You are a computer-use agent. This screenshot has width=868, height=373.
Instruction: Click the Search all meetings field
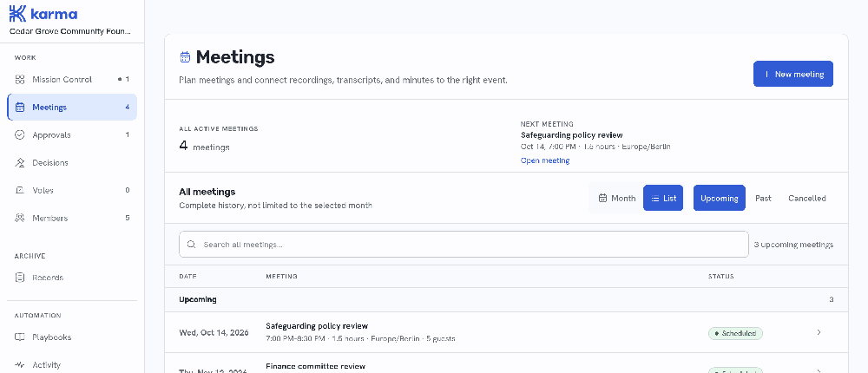click(464, 244)
